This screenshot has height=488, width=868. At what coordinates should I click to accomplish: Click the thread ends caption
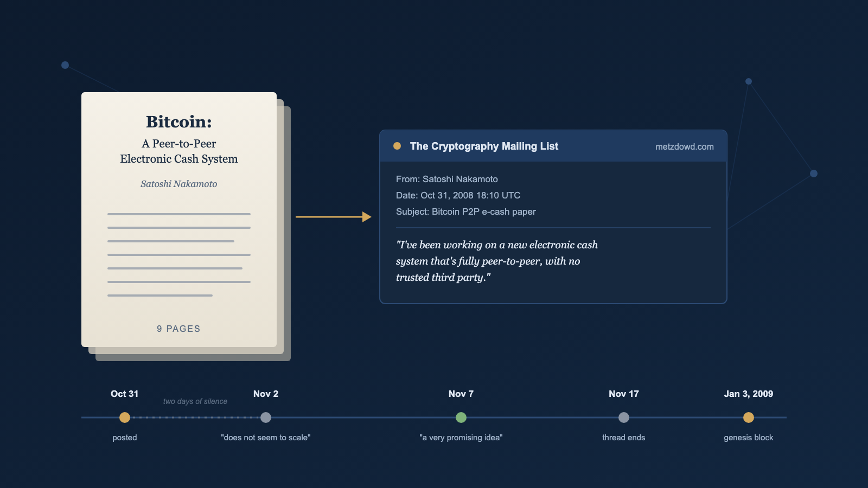624,438
